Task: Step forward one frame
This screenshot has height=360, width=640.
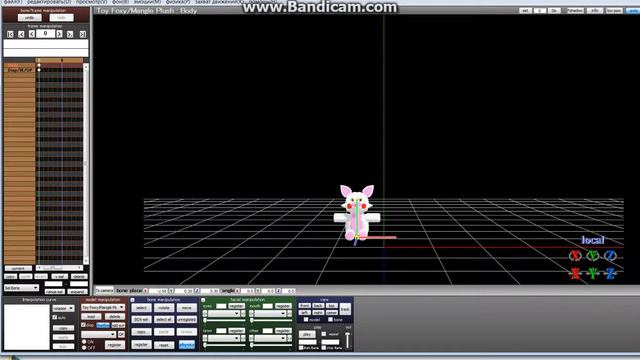Action: [x=60, y=34]
